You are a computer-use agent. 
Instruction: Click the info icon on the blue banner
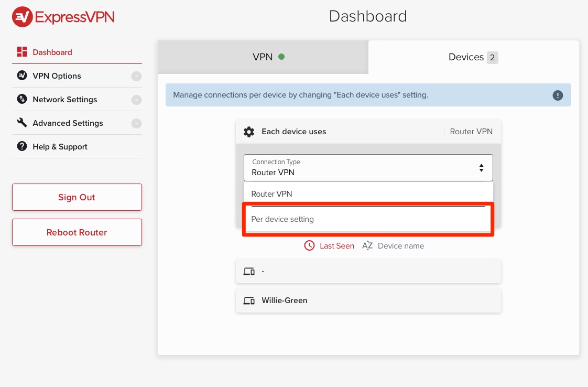tap(558, 95)
